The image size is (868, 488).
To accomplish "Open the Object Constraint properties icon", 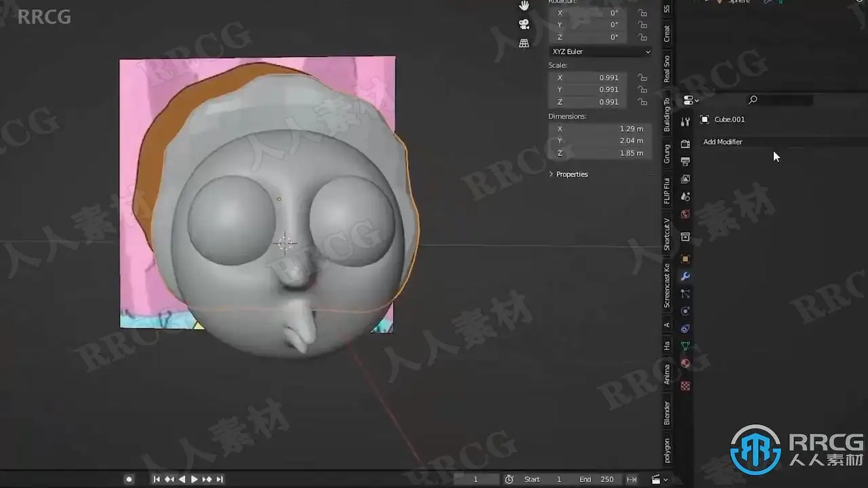I will (x=685, y=329).
